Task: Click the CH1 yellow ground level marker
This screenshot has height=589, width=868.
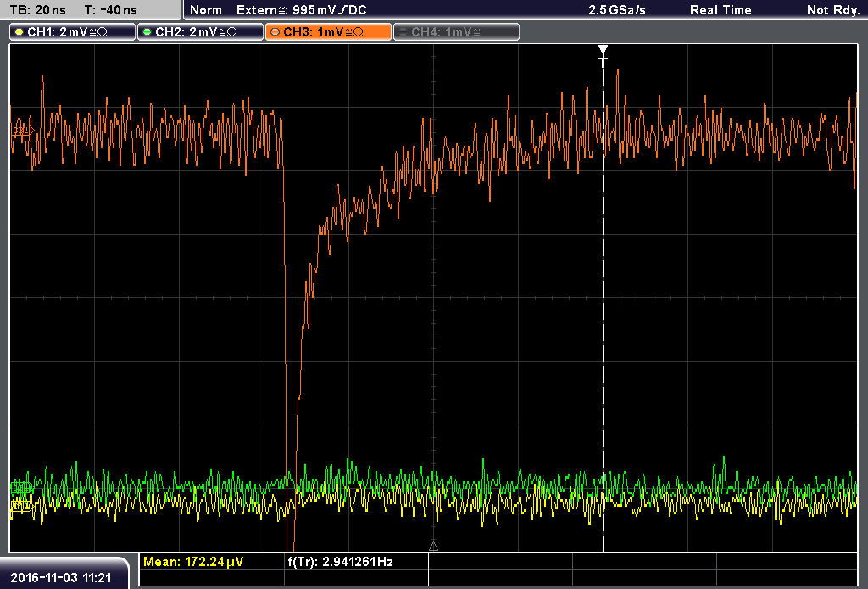Action: [21, 505]
